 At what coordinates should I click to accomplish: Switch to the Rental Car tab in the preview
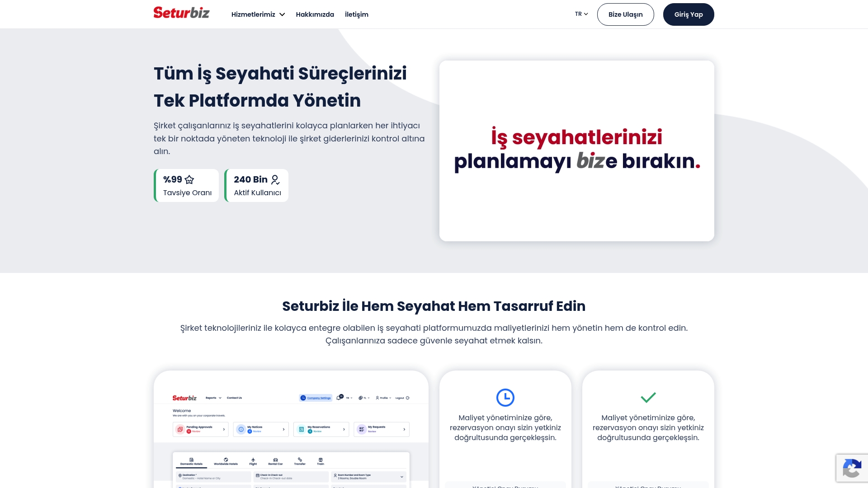275,461
